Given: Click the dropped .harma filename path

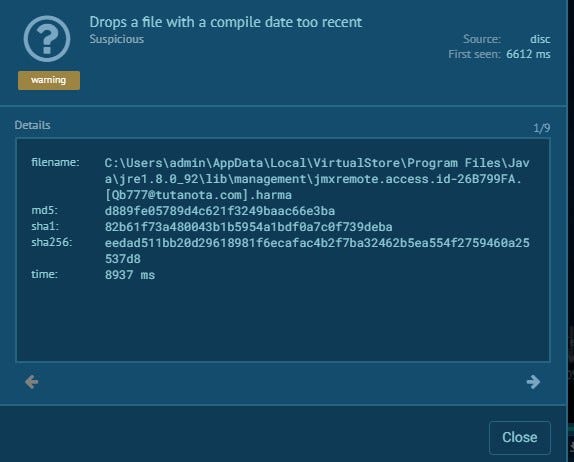Looking at the screenshot, I should click(317, 179).
